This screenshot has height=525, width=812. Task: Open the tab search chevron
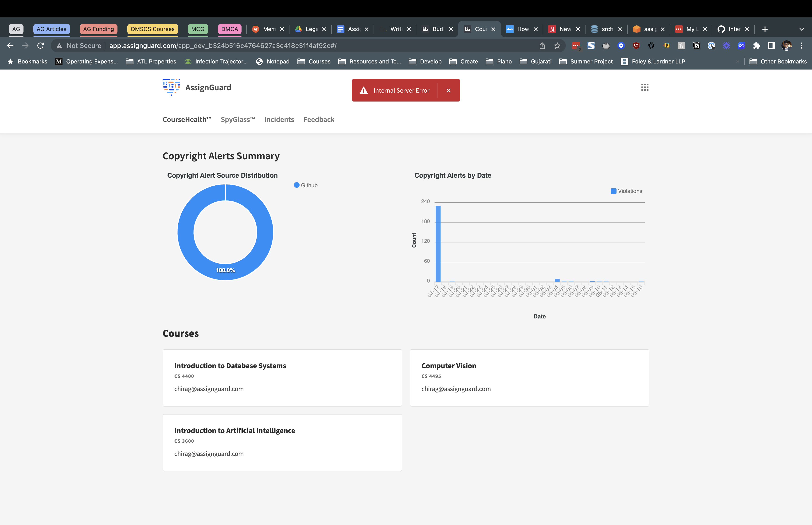pyautogui.click(x=801, y=29)
